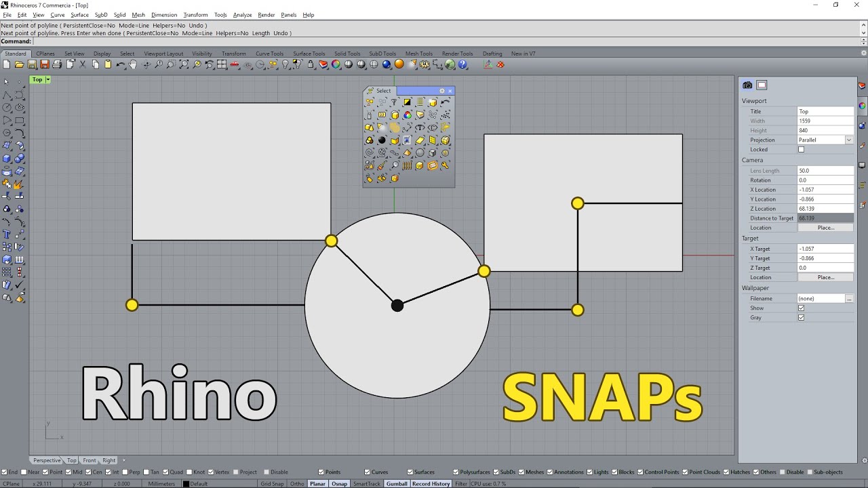
Task: Open the Select floating toolbar gear menu
Action: [x=442, y=91]
